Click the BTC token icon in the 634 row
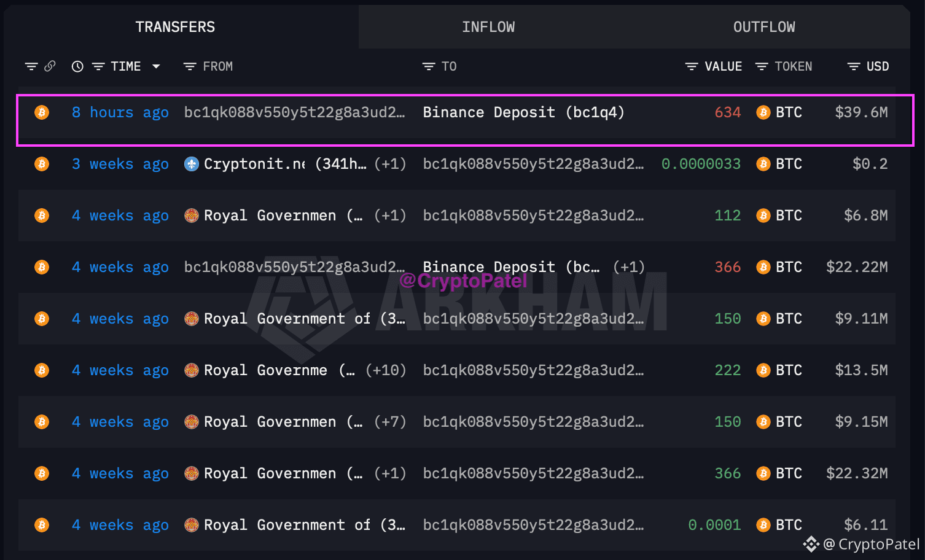Image resolution: width=925 pixels, height=560 pixels. click(763, 112)
